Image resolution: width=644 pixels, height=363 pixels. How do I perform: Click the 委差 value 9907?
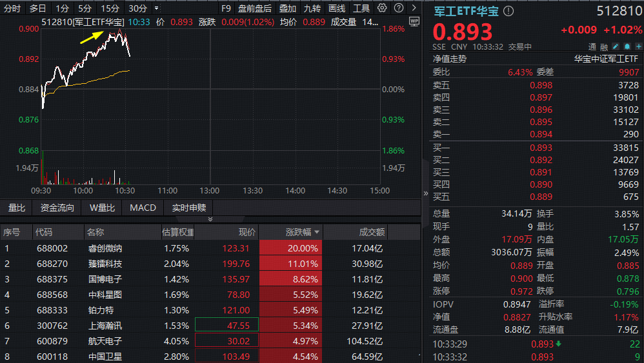629,72
